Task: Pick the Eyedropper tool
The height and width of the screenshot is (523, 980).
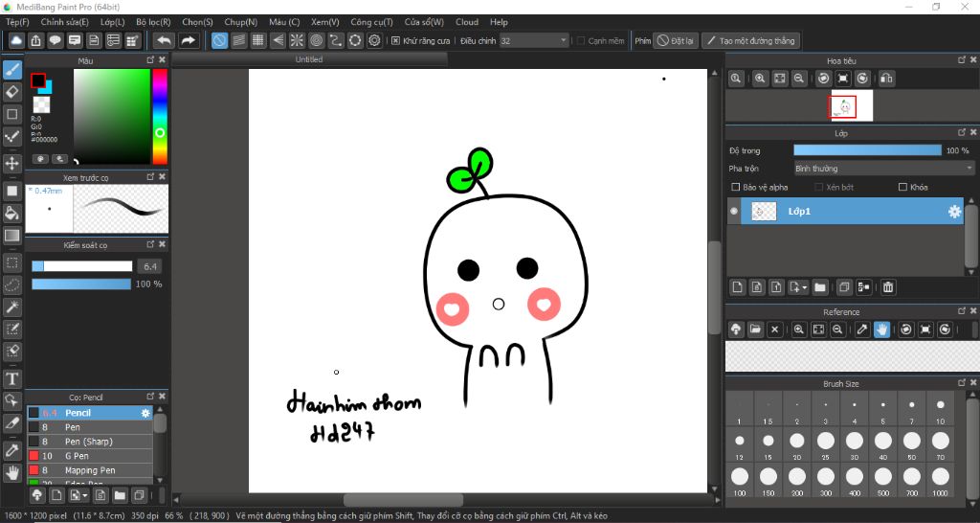Action: tap(12, 449)
